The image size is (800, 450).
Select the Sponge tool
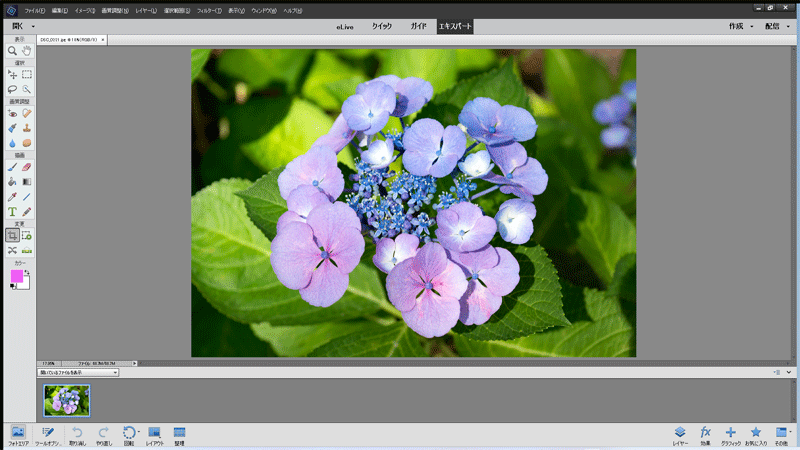[x=27, y=143]
